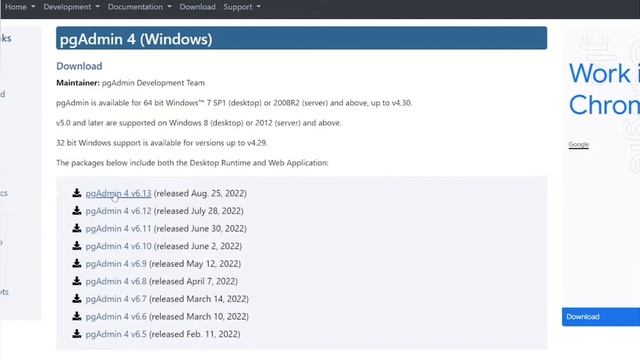Open the pgAdmin 4 v6.9 download link
The width and height of the screenshot is (640, 360).
116,264
